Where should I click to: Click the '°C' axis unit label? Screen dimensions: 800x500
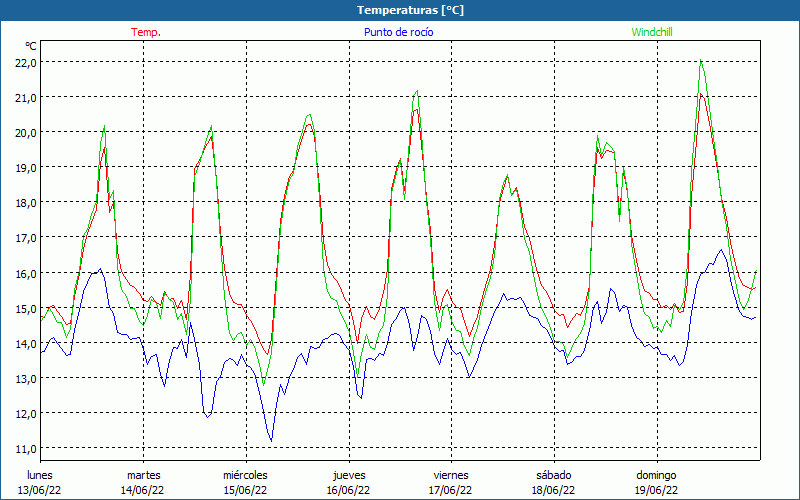31,46
